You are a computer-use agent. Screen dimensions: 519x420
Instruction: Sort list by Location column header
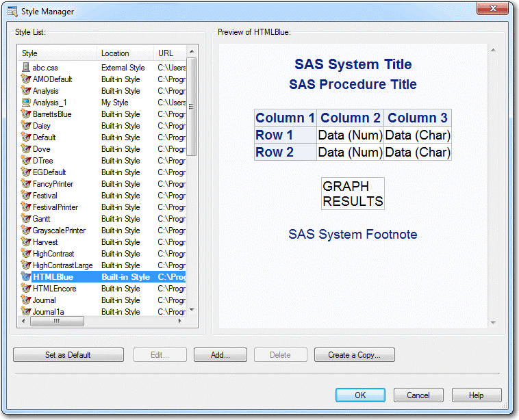tap(125, 53)
